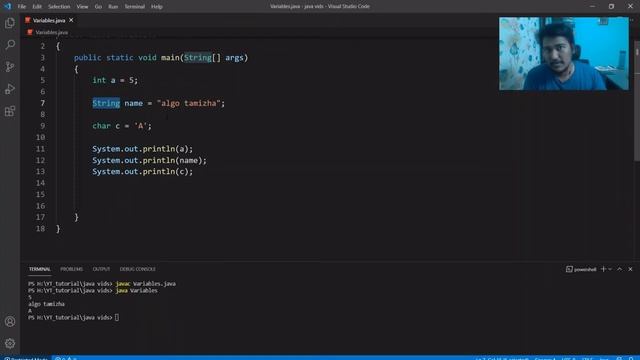This screenshot has width=640, height=360.
Task: Open the Go menu
Action: click(98, 7)
